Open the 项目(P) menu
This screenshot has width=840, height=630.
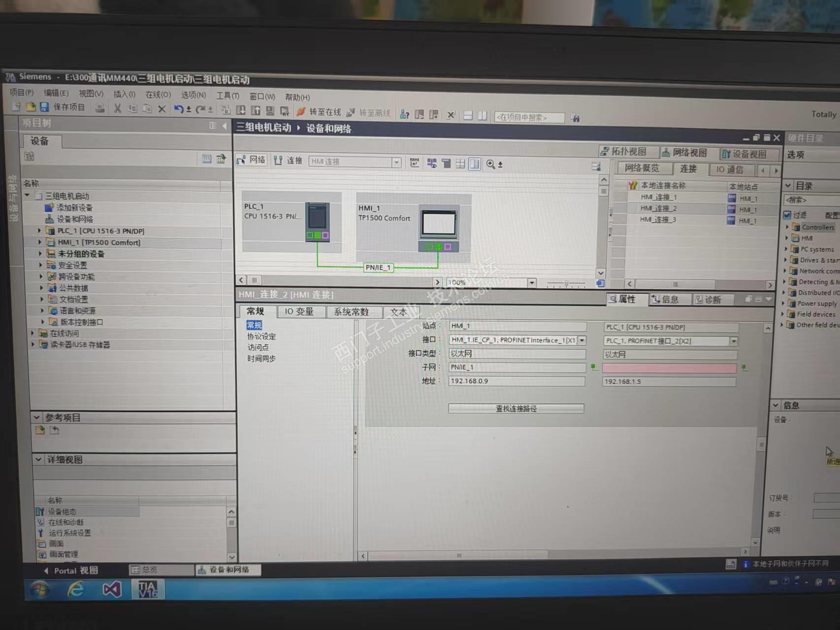pos(22,92)
